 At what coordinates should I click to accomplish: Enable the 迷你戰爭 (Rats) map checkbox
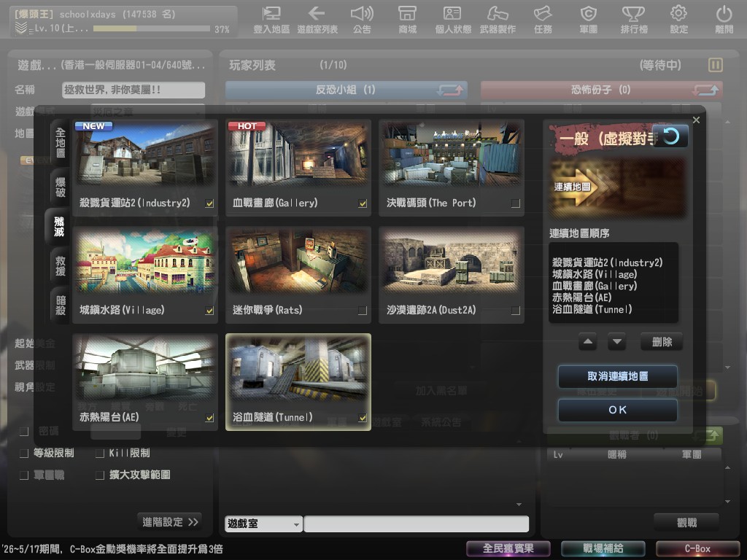pyautogui.click(x=363, y=311)
